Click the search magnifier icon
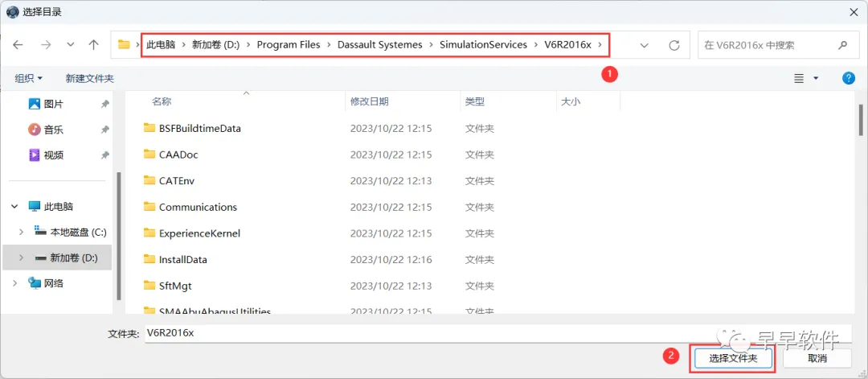The width and height of the screenshot is (868, 379). point(842,45)
